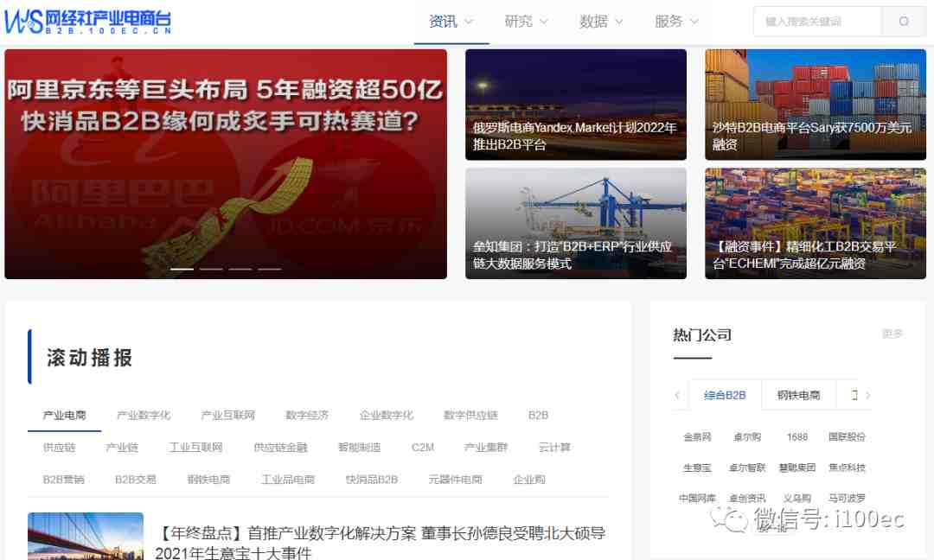Select 钢铁电商 in the 滚动播报 tabs
Viewport: 934px width, 560px height.
click(208, 479)
